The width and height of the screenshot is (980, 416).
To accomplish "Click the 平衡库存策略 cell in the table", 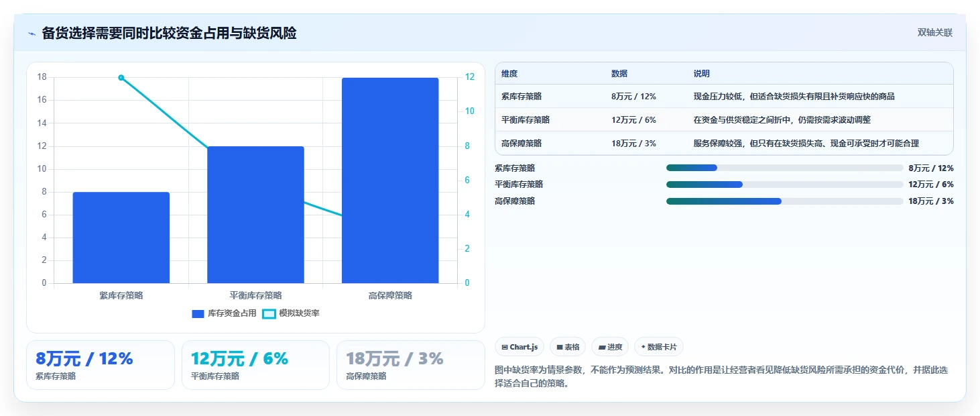I will pos(526,120).
